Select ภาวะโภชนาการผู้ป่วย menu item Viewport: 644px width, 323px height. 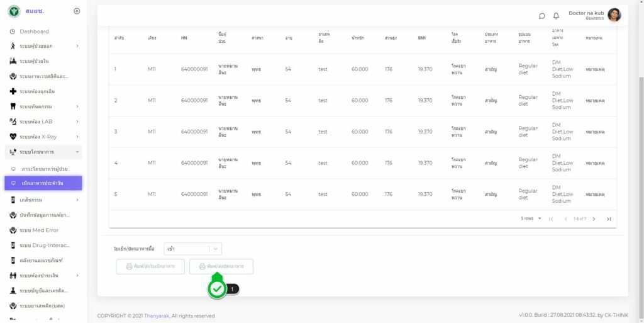pos(44,169)
